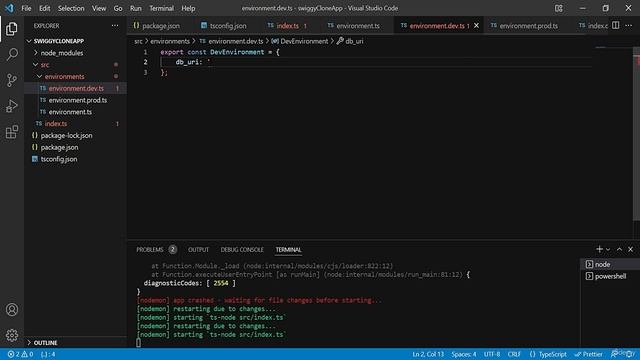Switch to the index.ts editor tab
Screen dimensions: 640x360
point(287,25)
